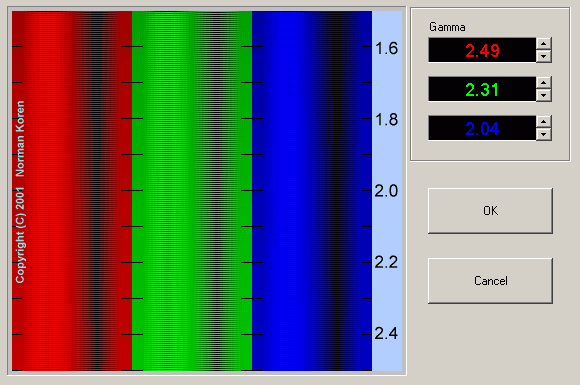Click Cancel to discard gamma changes

(490, 281)
